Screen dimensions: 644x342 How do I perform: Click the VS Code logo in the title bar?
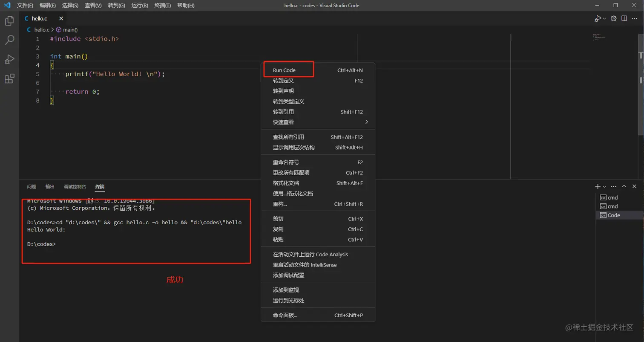(7, 6)
